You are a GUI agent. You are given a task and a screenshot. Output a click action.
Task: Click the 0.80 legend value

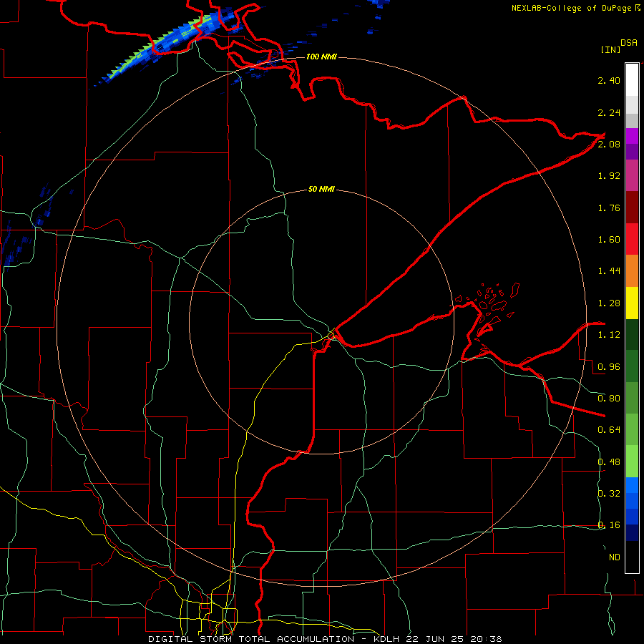tap(609, 399)
